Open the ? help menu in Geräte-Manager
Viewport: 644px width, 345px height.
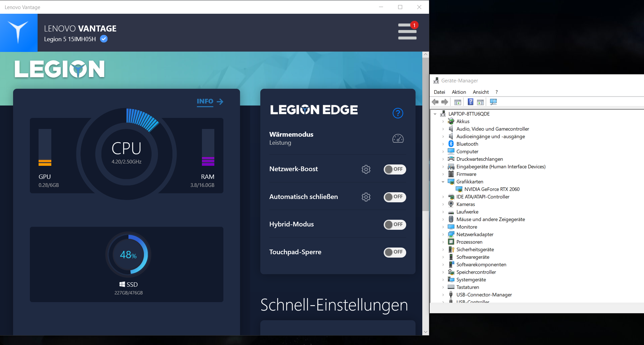[496, 92]
